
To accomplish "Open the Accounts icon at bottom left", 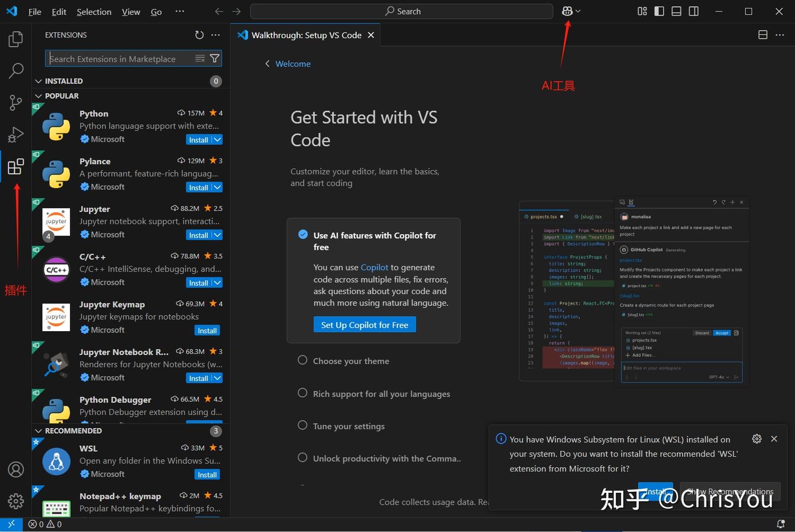I will (x=15, y=469).
